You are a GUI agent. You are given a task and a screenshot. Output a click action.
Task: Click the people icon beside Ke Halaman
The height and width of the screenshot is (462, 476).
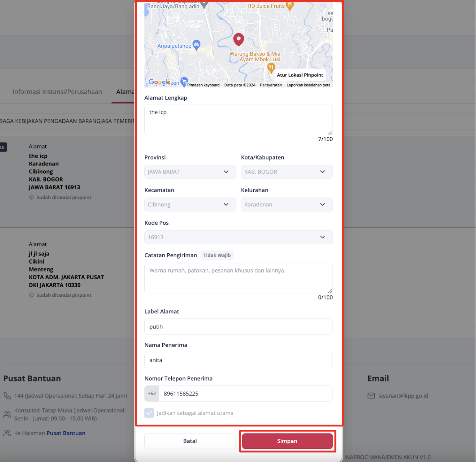pos(7,433)
